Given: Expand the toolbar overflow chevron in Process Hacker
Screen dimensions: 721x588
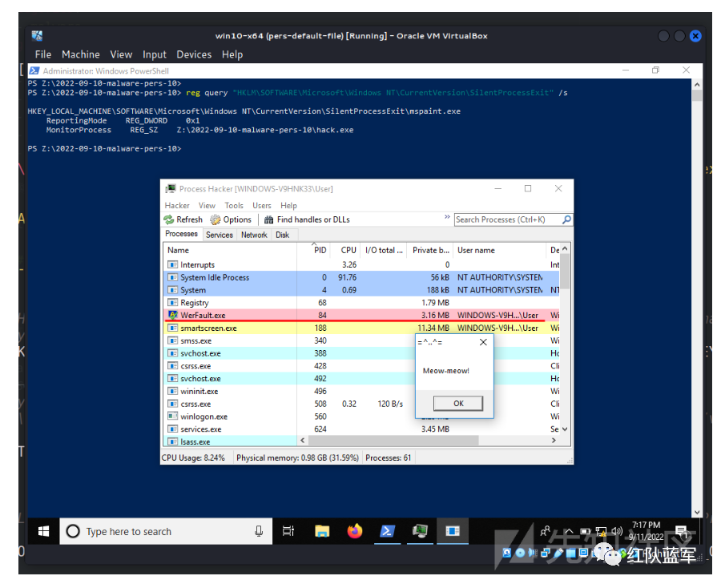Looking at the screenshot, I should (x=447, y=216).
